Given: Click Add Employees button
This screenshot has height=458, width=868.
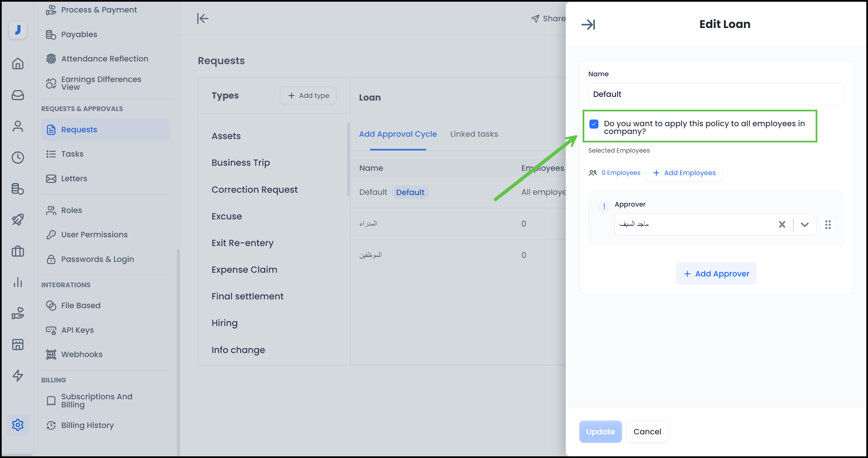Looking at the screenshot, I should [x=684, y=173].
